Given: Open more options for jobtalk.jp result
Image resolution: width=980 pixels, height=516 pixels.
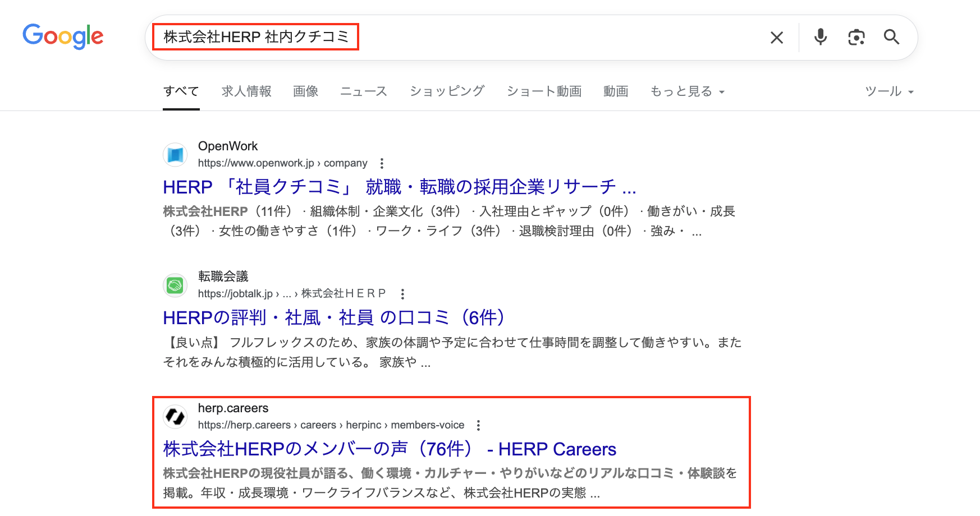Looking at the screenshot, I should (402, 294).
